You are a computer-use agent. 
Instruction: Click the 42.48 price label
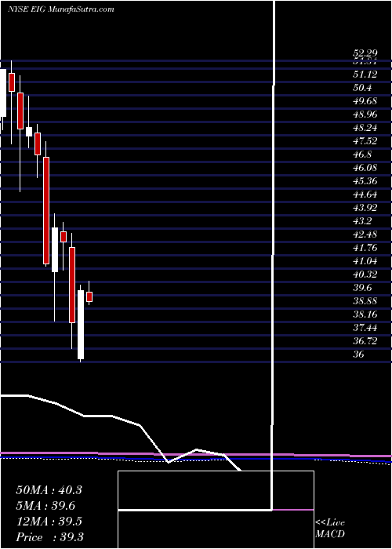(365, 234)
